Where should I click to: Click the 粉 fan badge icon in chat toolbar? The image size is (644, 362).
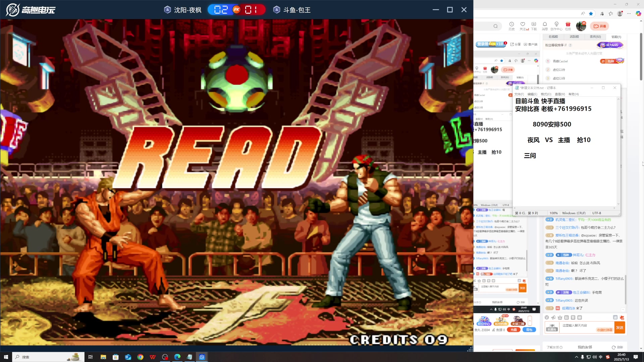pyautogui.click(x=567, y=317)
